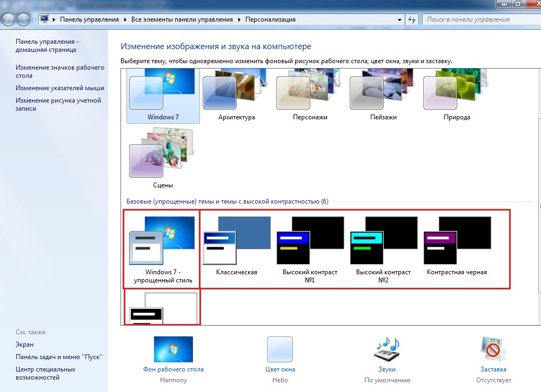This screenshot has width=541, height=392.
Task: Click the Control Panel computer icon in address bar
Action: click(x=44, y=19)
